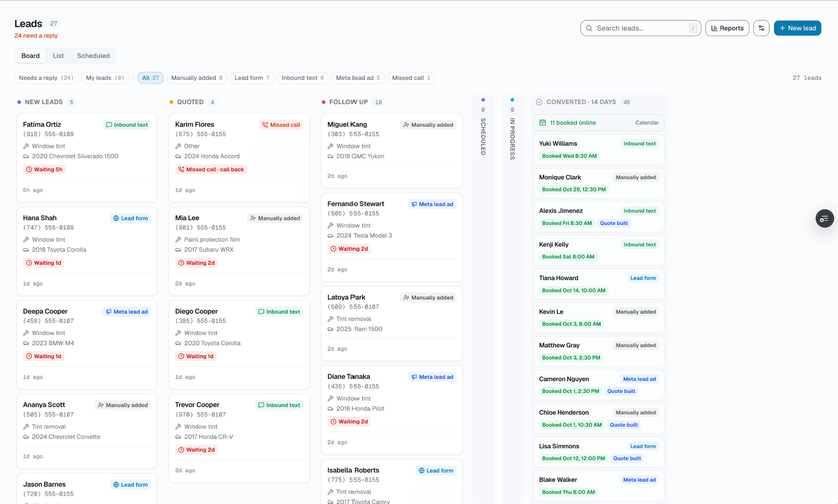Create a New lead
The image size is (838, 504).
(797, 28)
